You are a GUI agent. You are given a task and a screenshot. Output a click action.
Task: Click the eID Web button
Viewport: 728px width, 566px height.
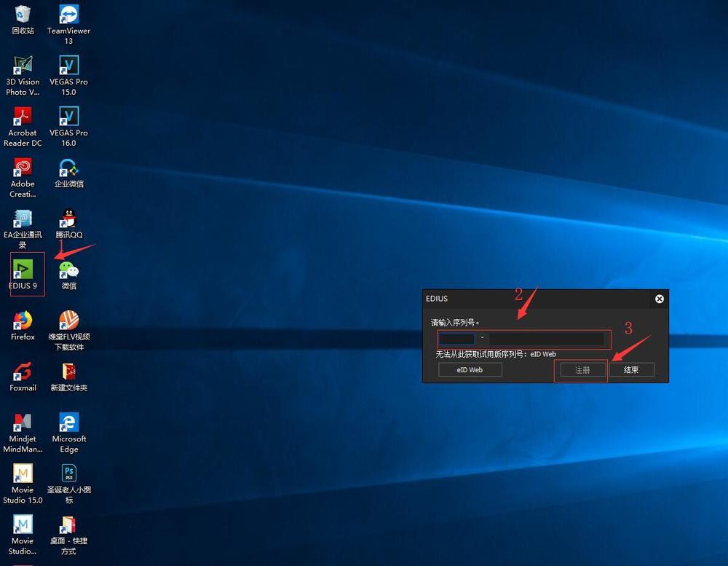point(470,369)
